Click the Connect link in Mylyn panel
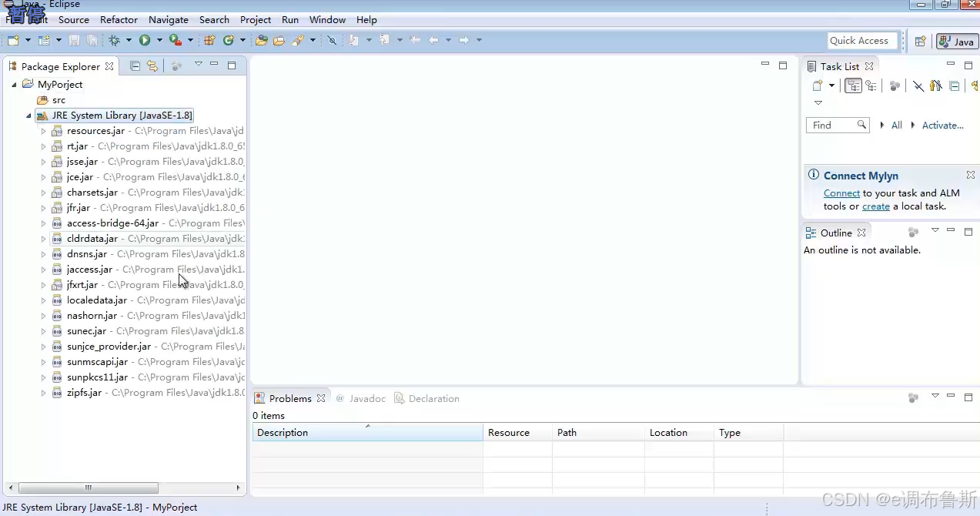The width and height of the screenshot is (980, 516). pos(841,193)
